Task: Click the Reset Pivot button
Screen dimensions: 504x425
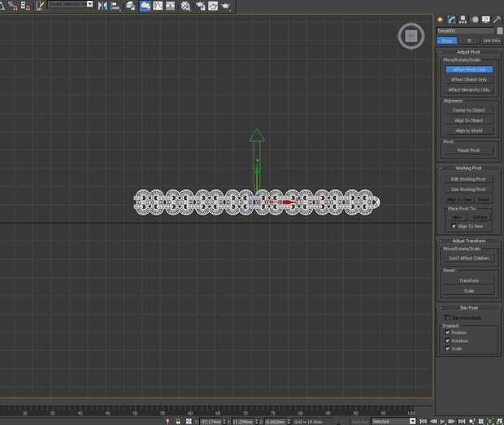Action: tap(469, 150)
